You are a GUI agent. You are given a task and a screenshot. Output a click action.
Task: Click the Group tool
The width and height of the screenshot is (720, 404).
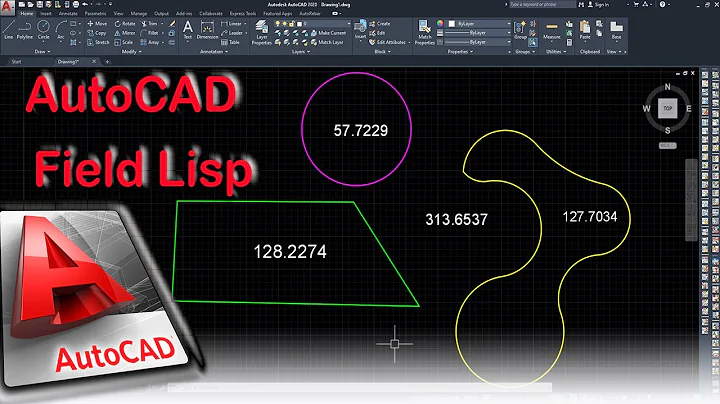(x=520, y=30)
